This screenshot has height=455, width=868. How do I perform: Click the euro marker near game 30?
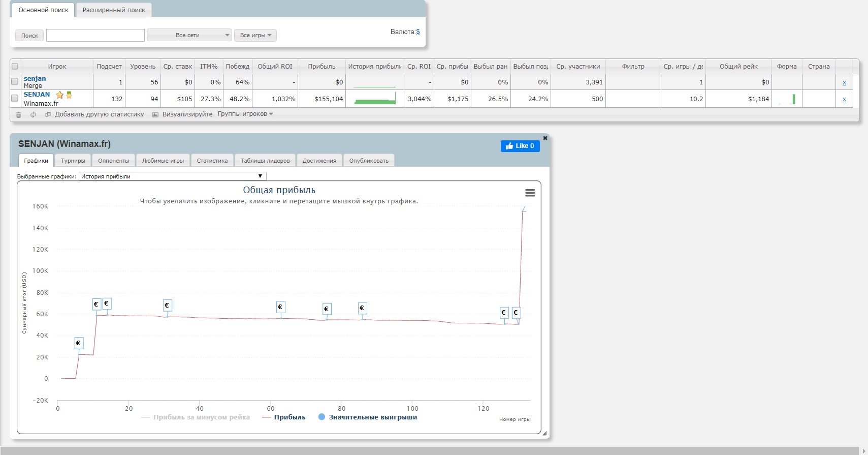click(167, 306)
